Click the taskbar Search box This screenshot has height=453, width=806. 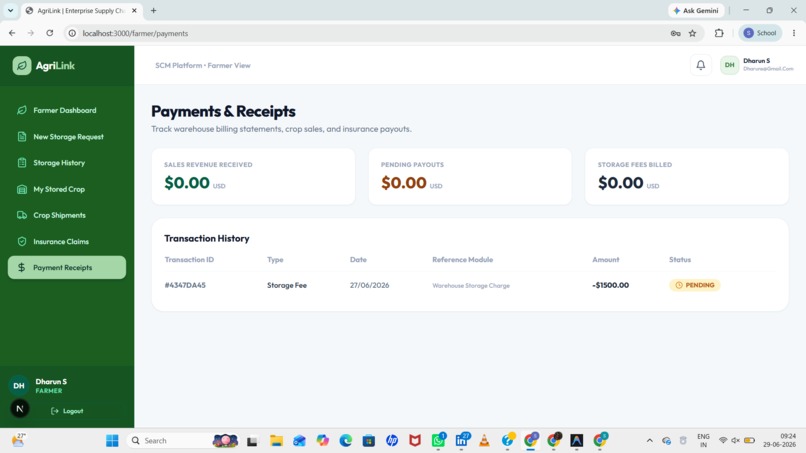182,441
